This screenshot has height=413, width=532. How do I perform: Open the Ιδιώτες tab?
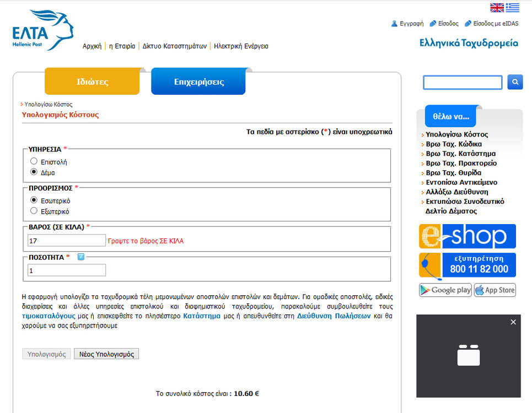click(x=92, y=82)
